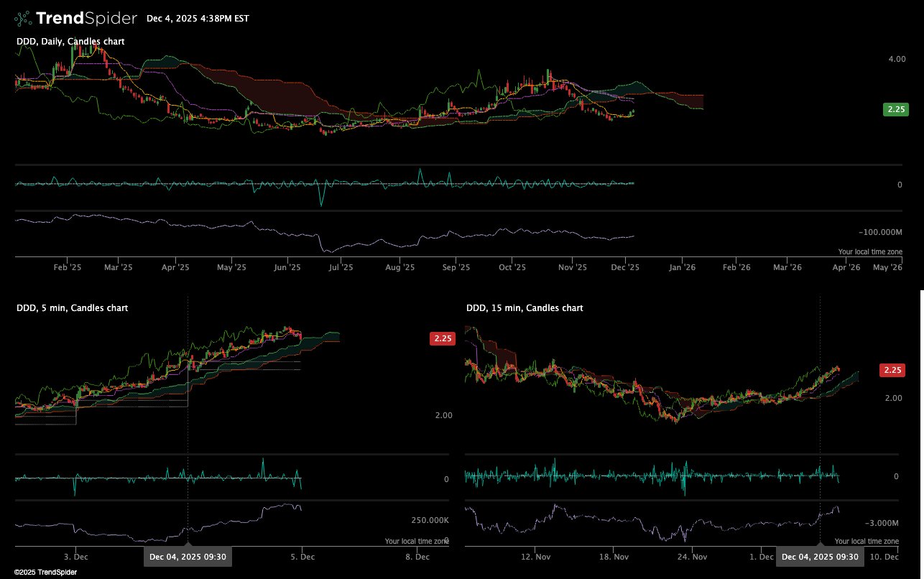Screen dimensions: 924x579
Task: Click the 0 oscillator label on Daily chart
Action: (900, 185)
